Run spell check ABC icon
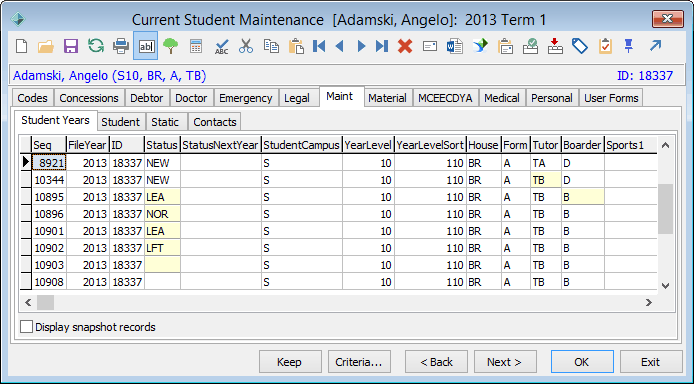Screen dimensions: 694x384 221,46
